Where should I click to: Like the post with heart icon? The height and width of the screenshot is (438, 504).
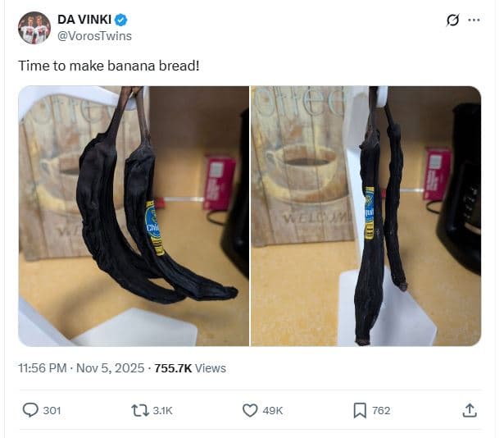250,411
